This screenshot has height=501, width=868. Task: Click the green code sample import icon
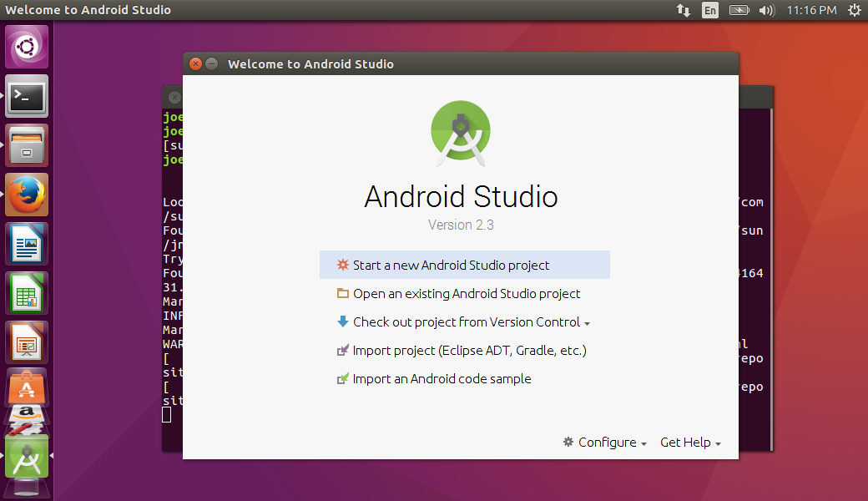point(343,378)
